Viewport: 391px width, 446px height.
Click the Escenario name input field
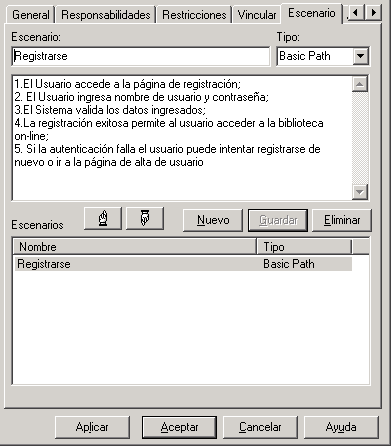[141, 56]
